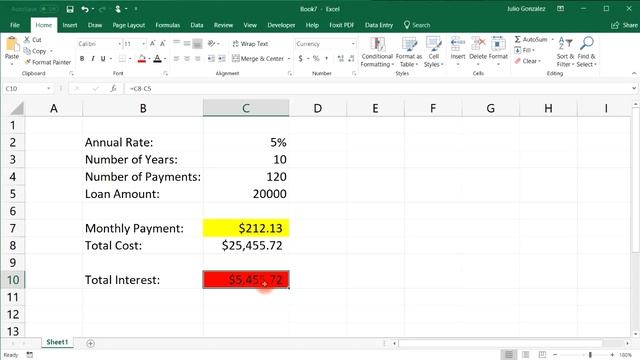Switch to the Developer tab

click(x=281, y=25)
